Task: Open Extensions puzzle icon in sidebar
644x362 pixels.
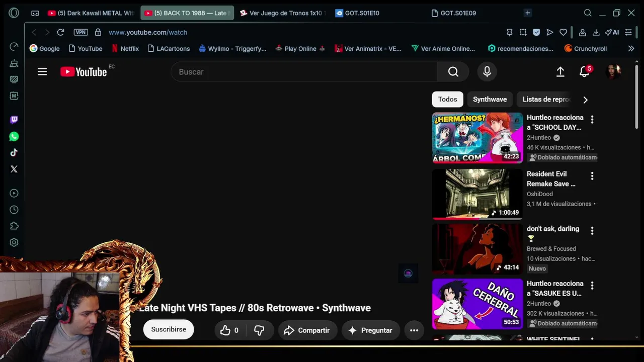Action: tap(14, 226)
